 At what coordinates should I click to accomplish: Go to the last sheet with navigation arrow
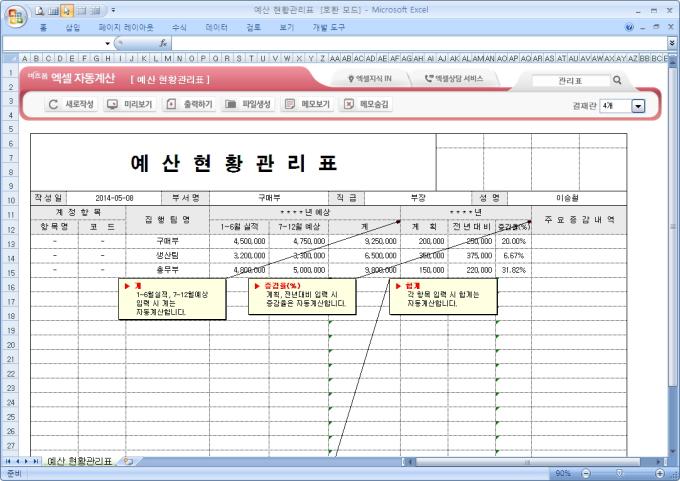pyautogui.click(x=36, y=461)
